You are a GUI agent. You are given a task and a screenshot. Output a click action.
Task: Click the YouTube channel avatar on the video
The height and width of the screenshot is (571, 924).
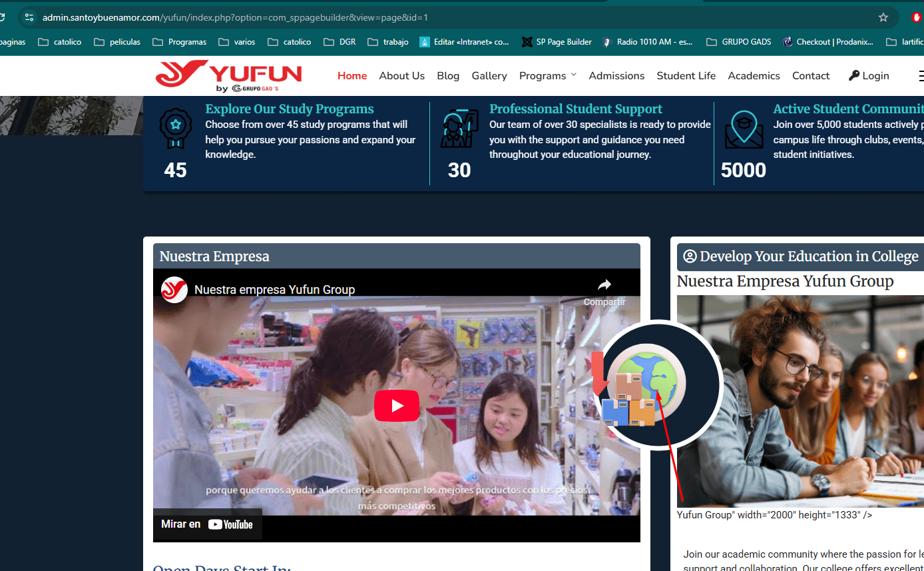174,290
